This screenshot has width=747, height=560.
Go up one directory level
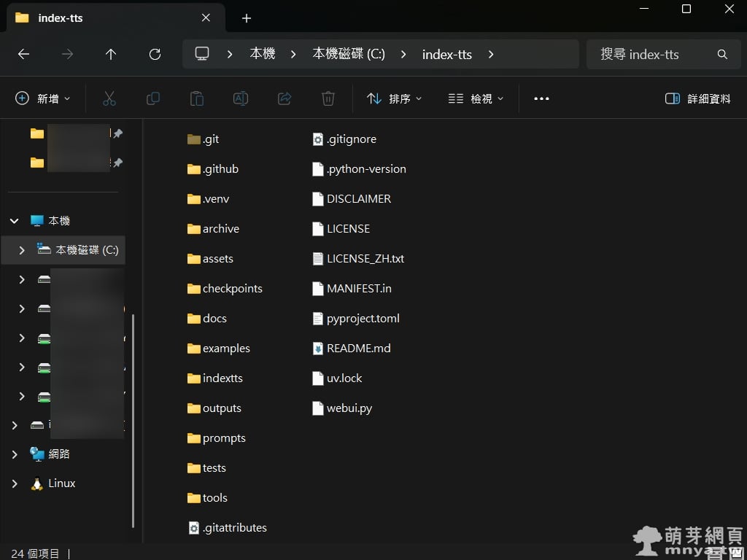pyautogui.click(x=111, y=55)
